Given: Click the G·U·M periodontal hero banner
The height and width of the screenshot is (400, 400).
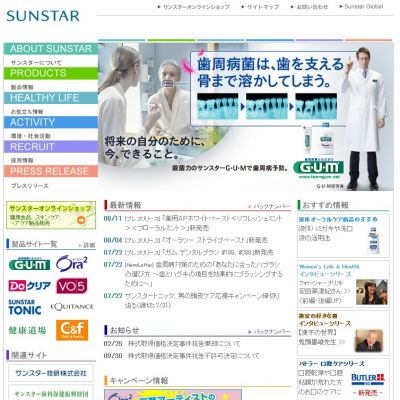Looking at the screenshot, I should 246,116.
